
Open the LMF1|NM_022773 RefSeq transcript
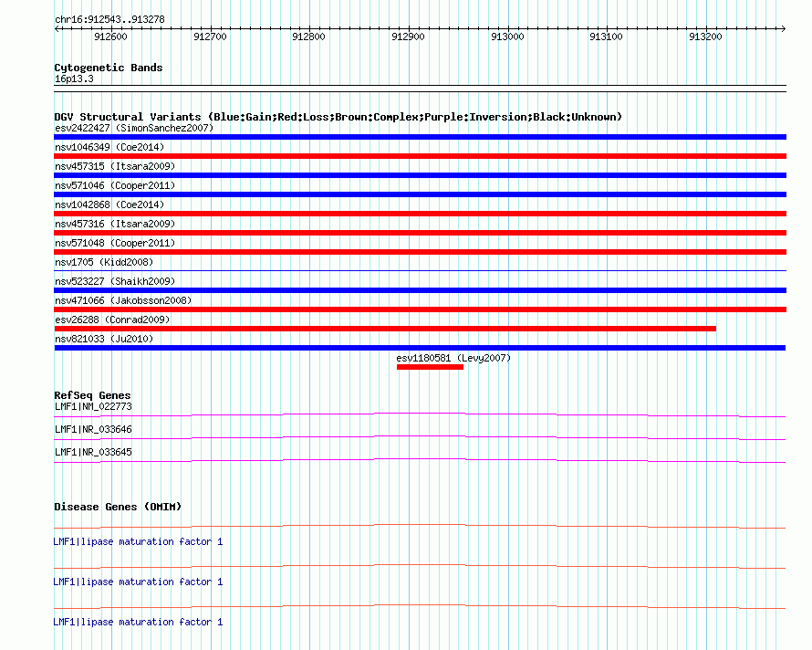click(93, 407)
